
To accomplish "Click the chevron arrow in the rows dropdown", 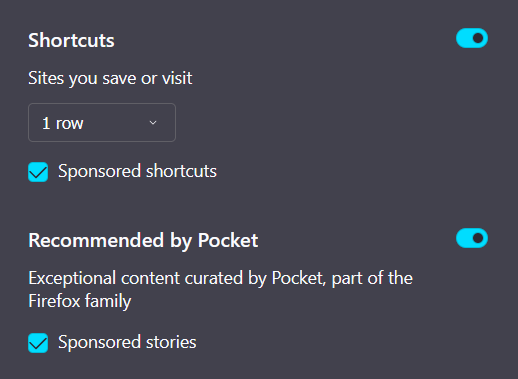I will point(153,123).
